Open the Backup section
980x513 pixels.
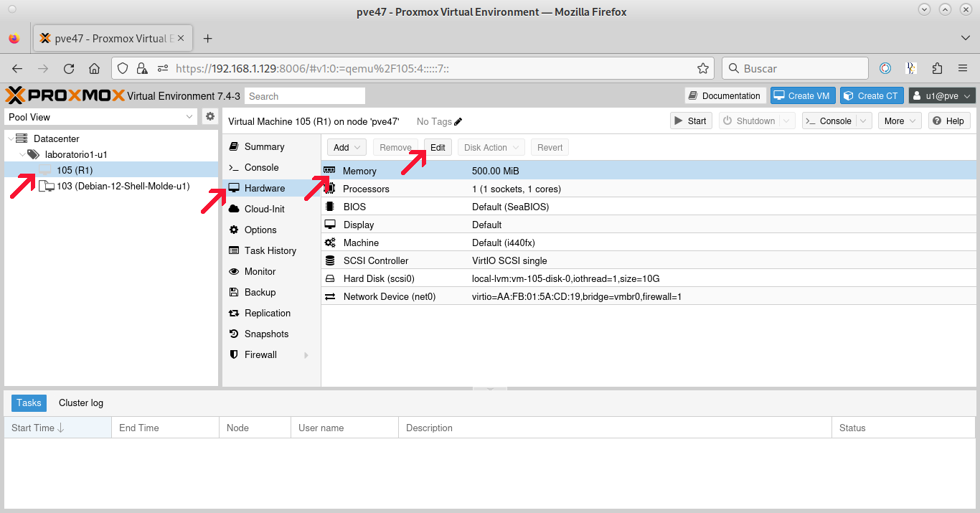pyautogui.click(x=272, y=292)
